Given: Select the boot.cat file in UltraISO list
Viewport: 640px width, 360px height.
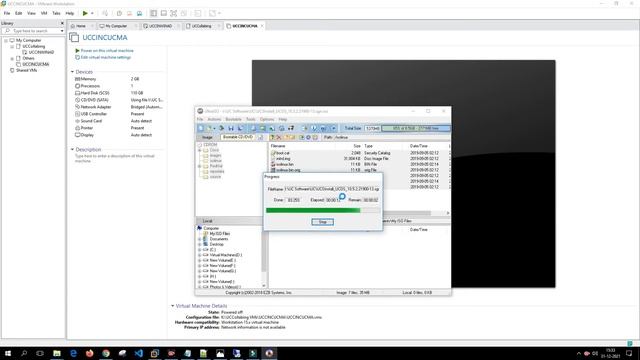Looking at the screenshot, I should pos(282,153).
